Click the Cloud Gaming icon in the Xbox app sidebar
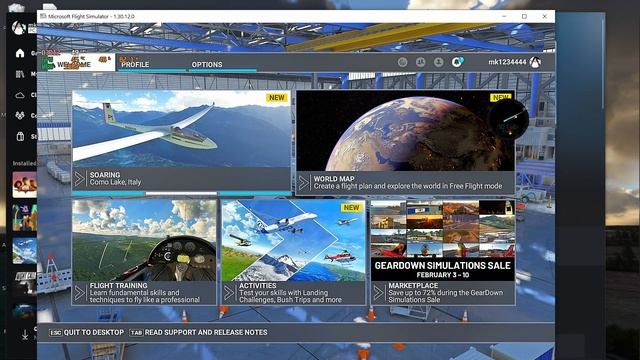The width and height of the screenshot is (640, 360). point(20,95)
